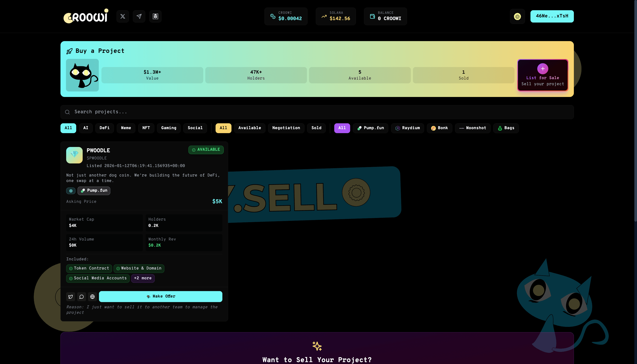Open List for Sale panel
Viewport: 637px width, 364px height.
click(543, 75)
